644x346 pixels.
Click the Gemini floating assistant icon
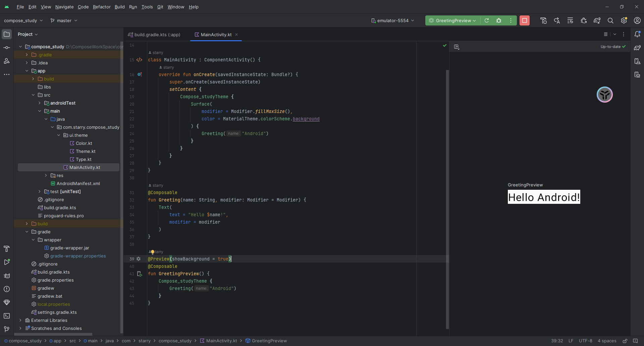point(605,95)
